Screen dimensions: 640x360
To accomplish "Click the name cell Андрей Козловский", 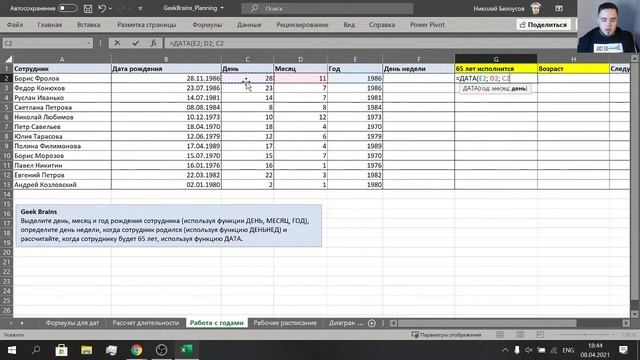I will (x=62, y=184).
